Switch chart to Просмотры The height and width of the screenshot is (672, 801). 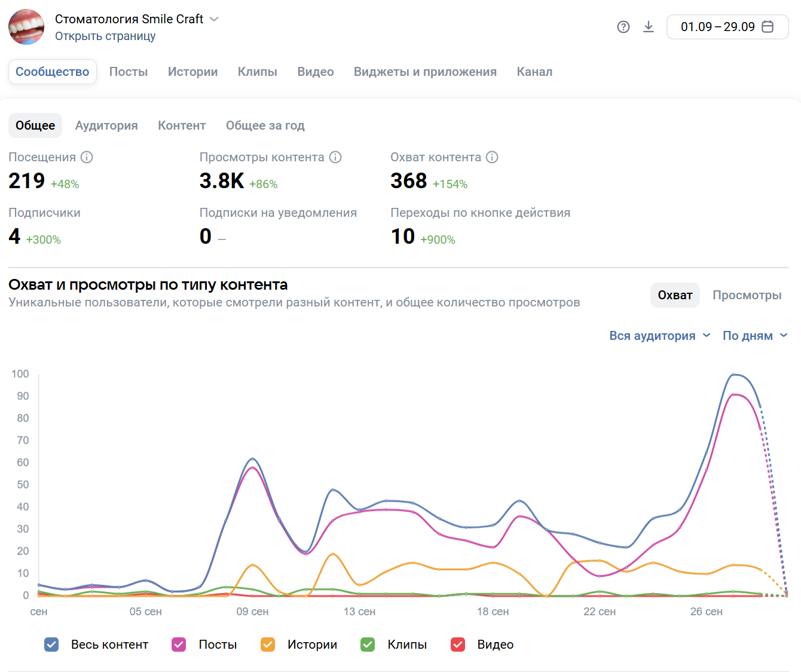747,295
